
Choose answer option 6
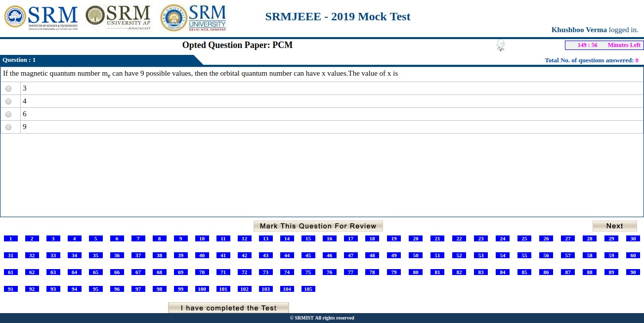click(8, 114)
